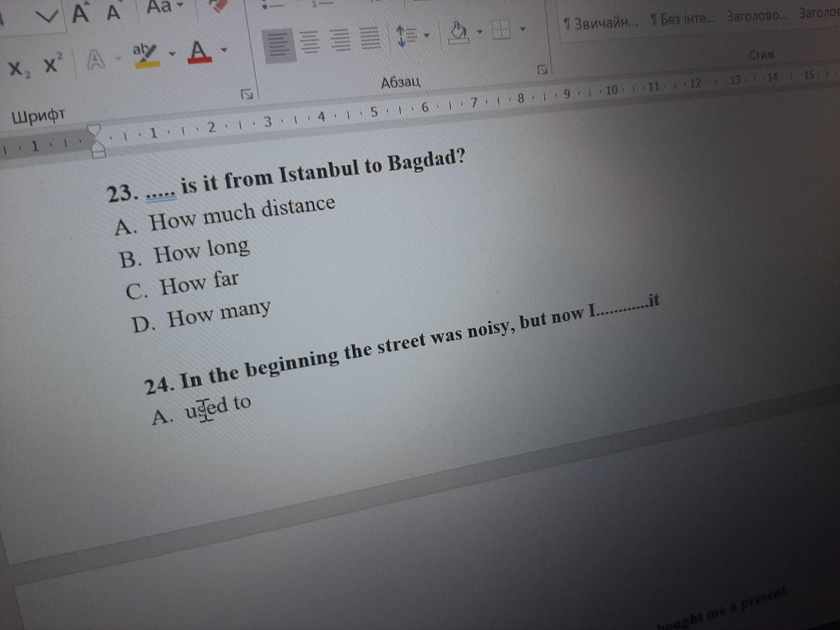Screen dimensions: 840x630
Task: Click the question 23 heading text
Action: point(286,175)
